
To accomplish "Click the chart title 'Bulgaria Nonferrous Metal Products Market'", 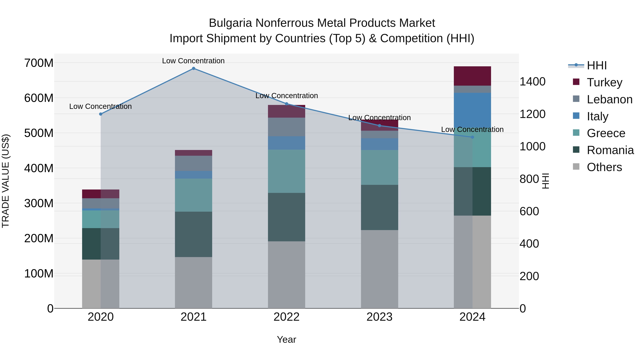I will [x=322, y=23].
